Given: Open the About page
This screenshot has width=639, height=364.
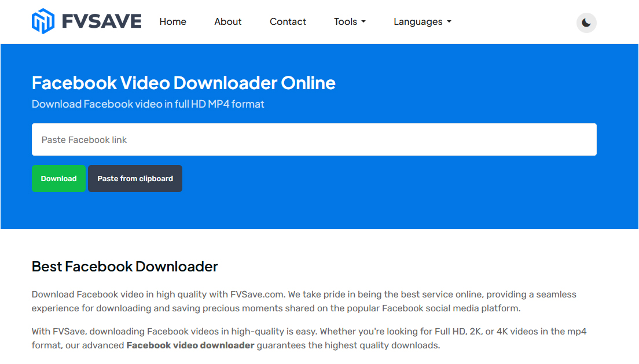Looking at the screenshot, I should pyautogui.click(x=228, y=21).
